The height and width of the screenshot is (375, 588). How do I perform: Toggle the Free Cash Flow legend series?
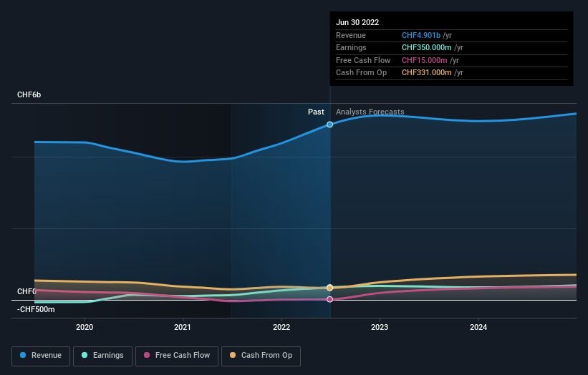click(177, 356)
